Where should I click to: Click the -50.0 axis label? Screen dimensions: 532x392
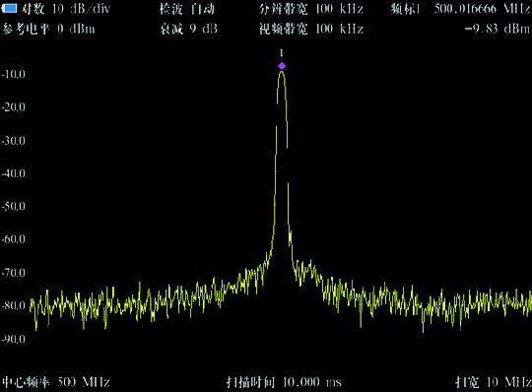(x=13, y=206)
